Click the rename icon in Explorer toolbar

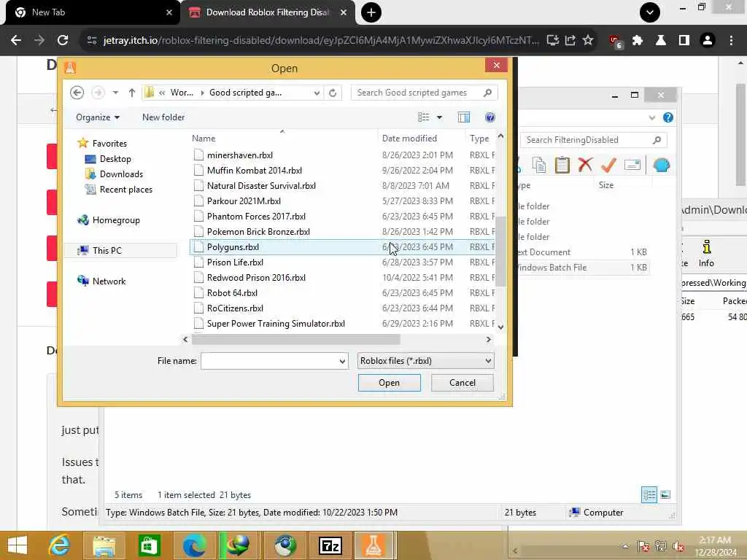(632, 165)
